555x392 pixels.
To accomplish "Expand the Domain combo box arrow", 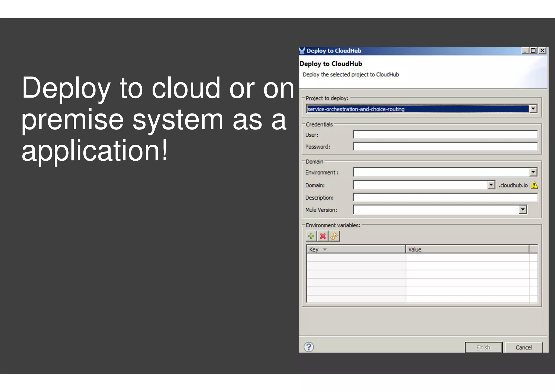I will coord(491,185).
